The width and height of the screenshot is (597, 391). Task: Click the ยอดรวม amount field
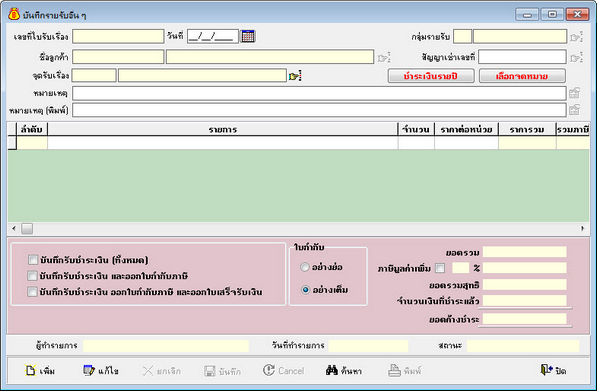(x=525, y=252)
